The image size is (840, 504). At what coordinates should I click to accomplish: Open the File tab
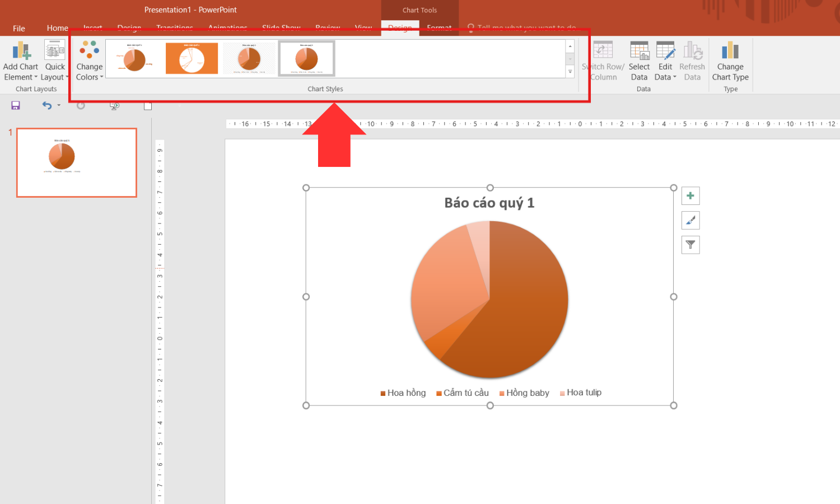[x=19, y=28]
